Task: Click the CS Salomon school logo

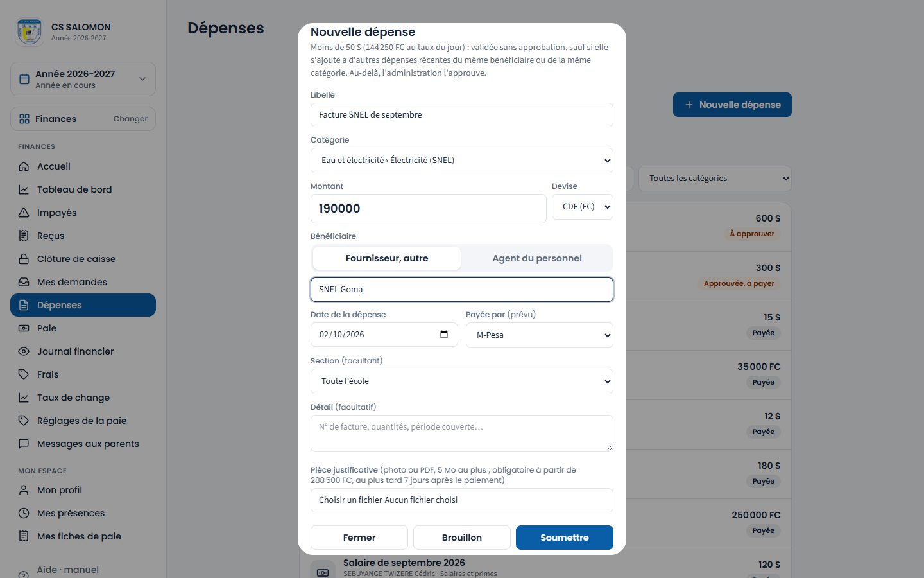Action: coord(30,32)
